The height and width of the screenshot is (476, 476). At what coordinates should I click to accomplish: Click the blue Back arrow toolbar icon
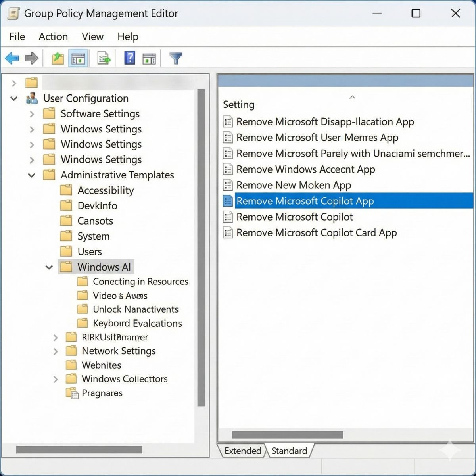point(12,59)
